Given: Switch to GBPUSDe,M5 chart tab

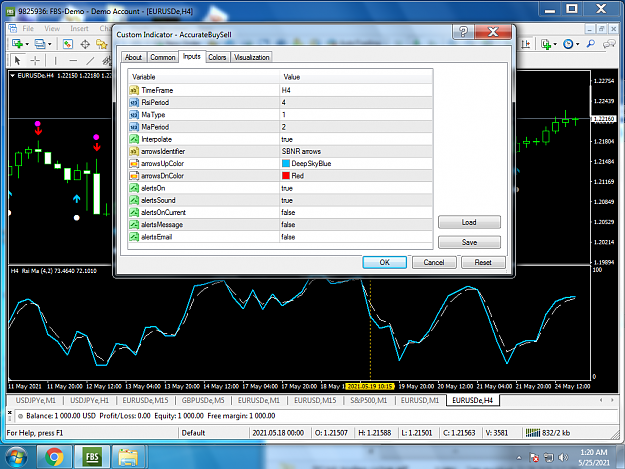Looking at the screenshot, I should pos(203,400).
